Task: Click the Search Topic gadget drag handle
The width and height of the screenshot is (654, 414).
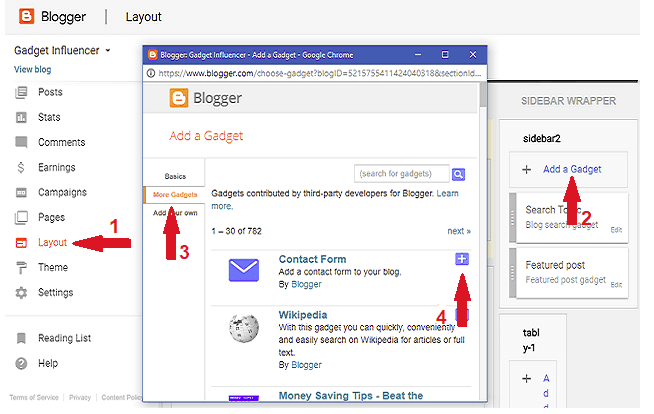Action: click(513, 217)
